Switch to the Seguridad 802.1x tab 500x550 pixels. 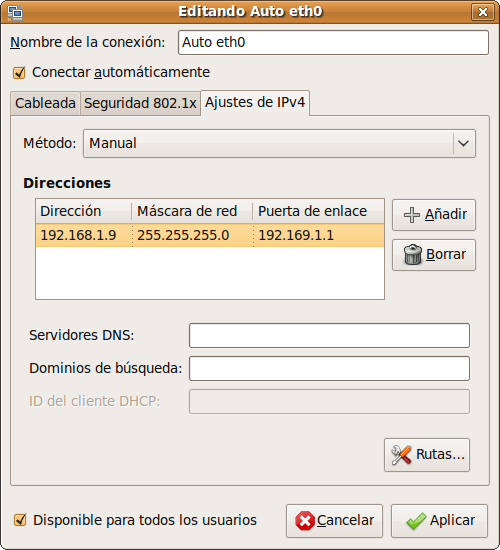[x=140, y=103]
